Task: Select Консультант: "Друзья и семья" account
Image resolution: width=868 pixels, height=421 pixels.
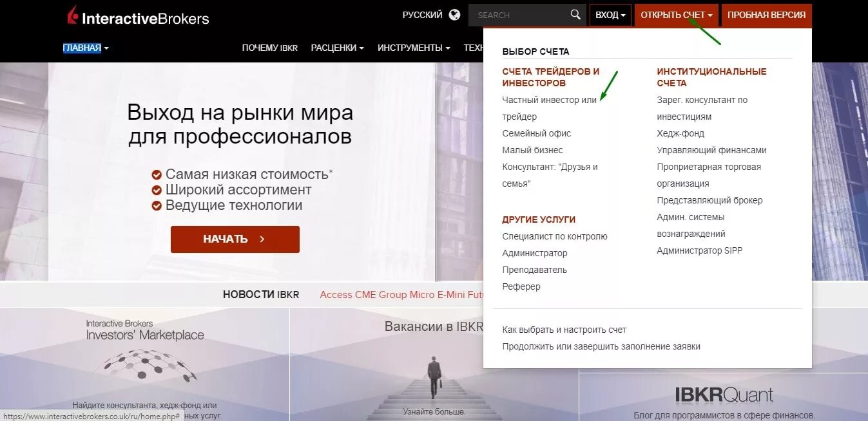Action: [x=550, y=175]
